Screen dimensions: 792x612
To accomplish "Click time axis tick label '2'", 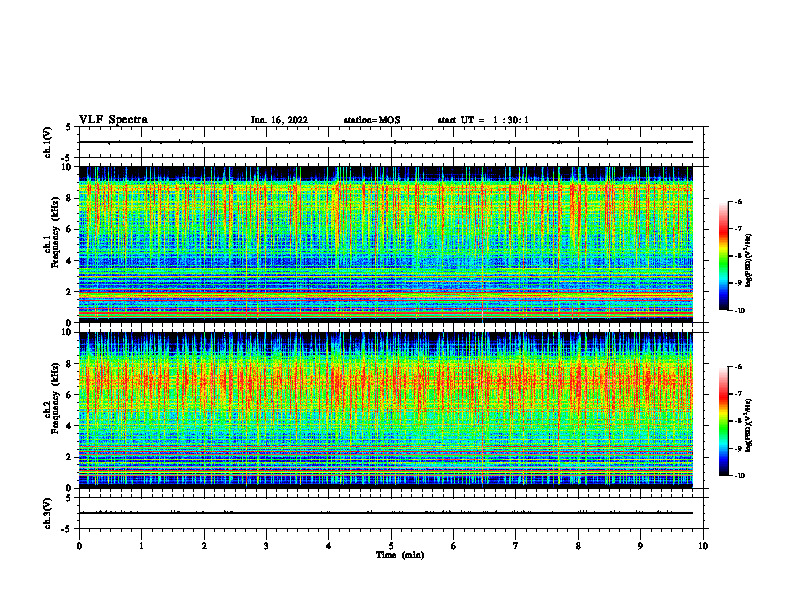I will point(204,546).
